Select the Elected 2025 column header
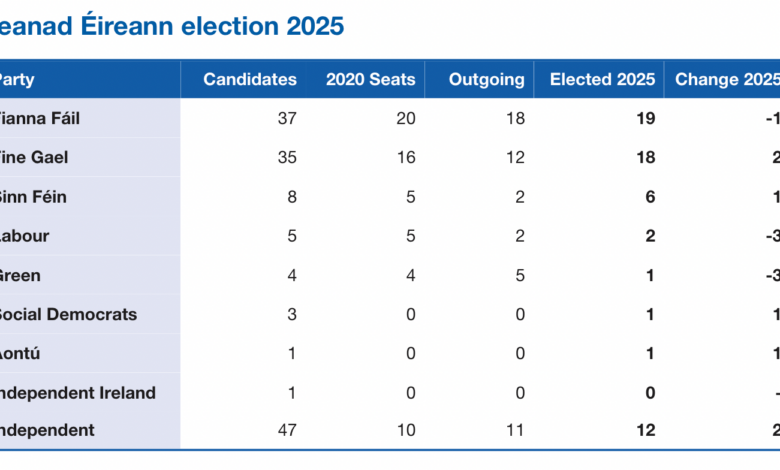780x470 pixels. pyautogui.click(x=602, y=80)
